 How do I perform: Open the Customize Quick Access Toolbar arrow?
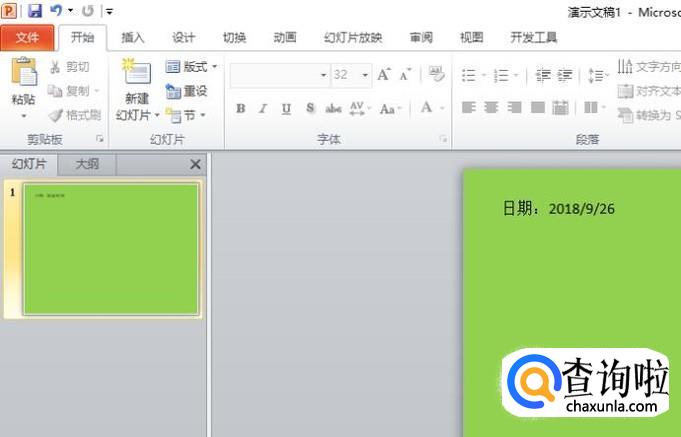(x=109, y=12)
